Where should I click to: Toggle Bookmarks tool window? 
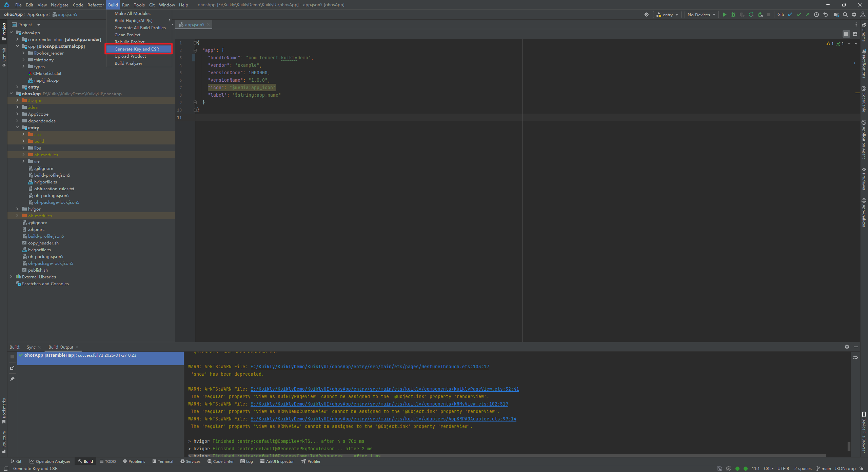4,411
